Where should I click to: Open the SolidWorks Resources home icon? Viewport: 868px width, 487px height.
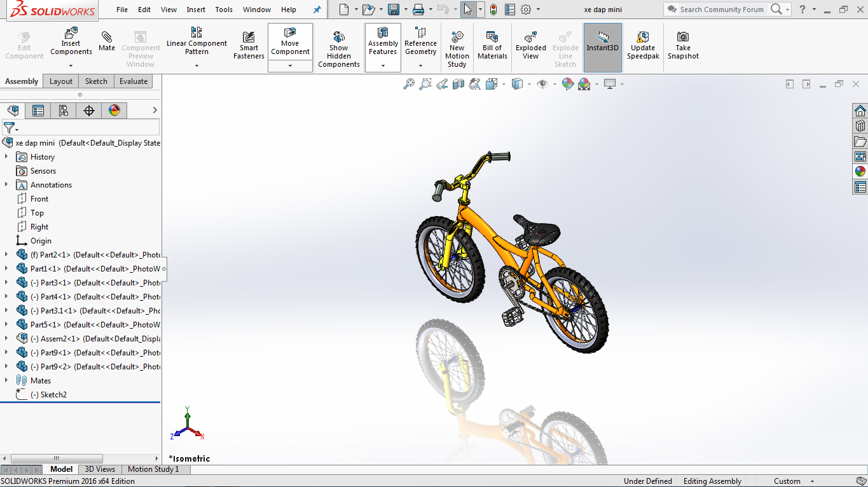[860, 111]
